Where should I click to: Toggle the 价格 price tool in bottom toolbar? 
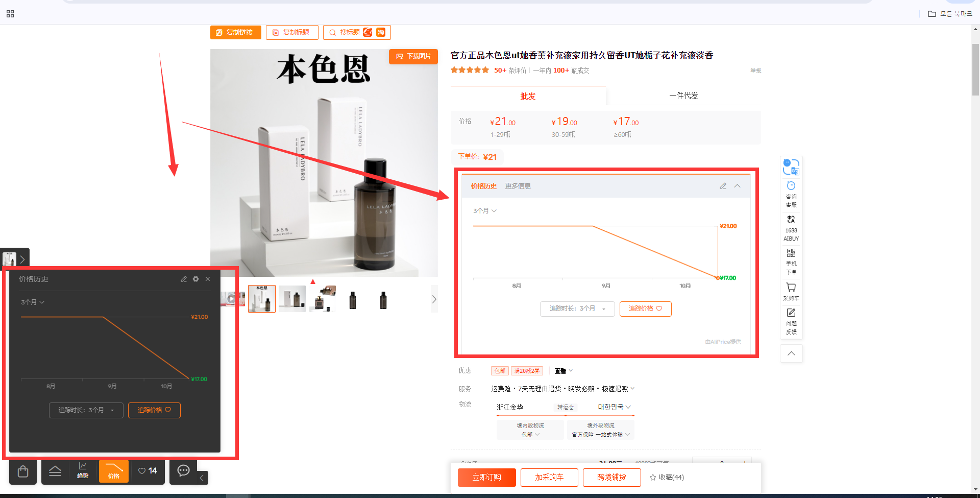[114, 471]
